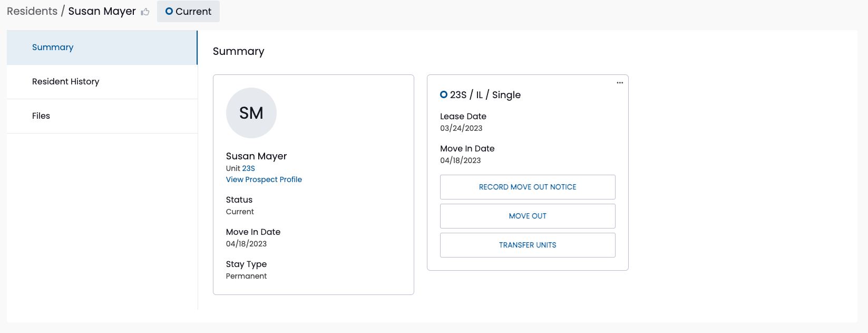Click the SM avatar circle
Screen dimensions: 868x333
(x=251, y=113)
